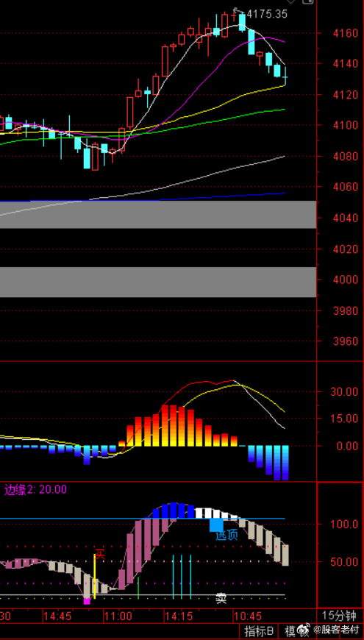This screenshot has height=640, width=364.
Task: Click the 4175.35 high price label
Action: 267,14
